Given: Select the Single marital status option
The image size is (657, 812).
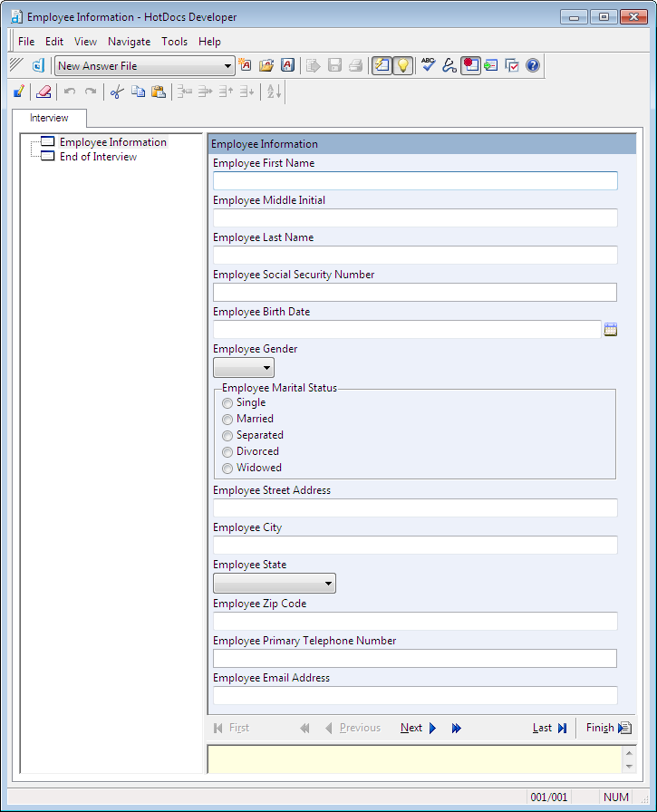Looking at the screenshot, I should (227, 402).
